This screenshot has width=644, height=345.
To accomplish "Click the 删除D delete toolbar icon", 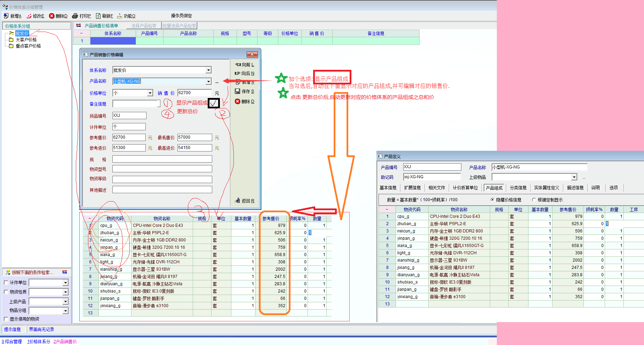I will pyautogui.click(x=52, y=16).
